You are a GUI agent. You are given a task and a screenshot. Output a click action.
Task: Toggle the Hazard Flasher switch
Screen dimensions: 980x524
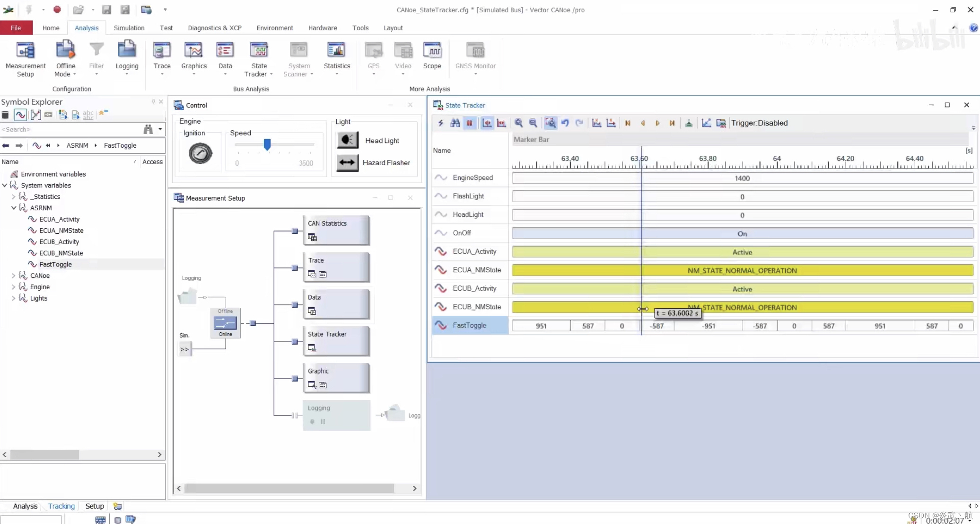348,162
